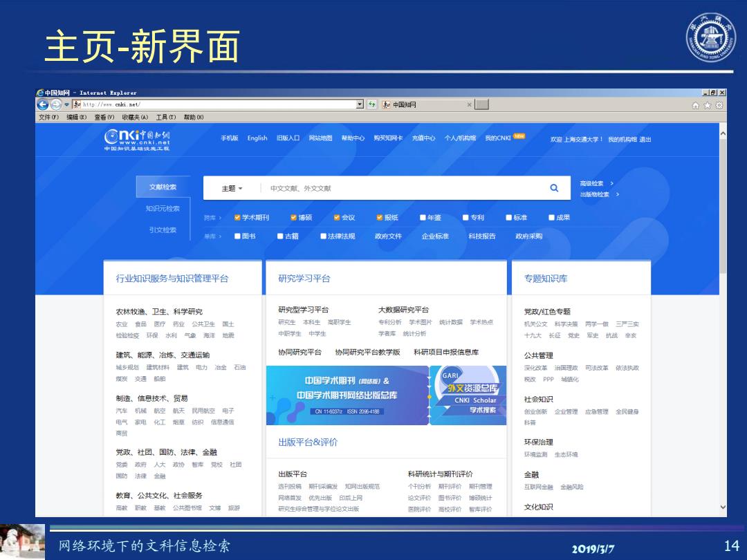Uncheck the 博硕 checkbox
The image size is (747, 560).
pyautogui.click(x=293, y=218)
